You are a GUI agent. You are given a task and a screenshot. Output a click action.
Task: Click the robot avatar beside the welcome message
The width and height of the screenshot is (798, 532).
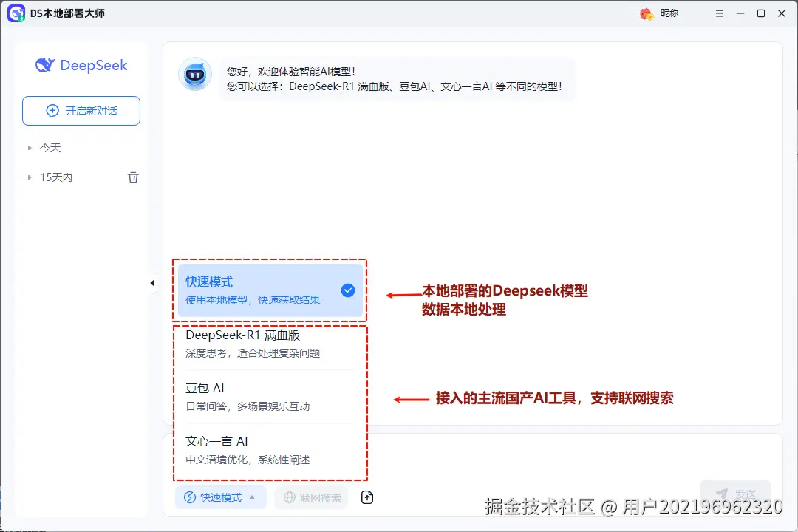tap(194, 75)
